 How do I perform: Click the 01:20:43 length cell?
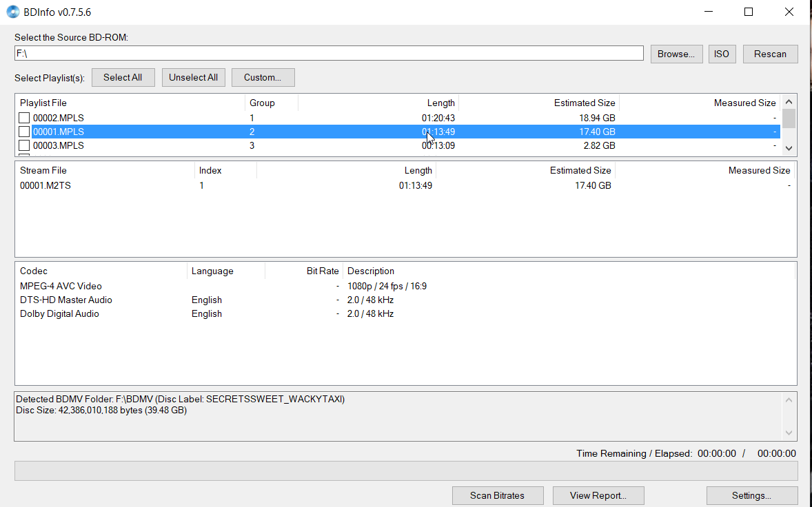click(438, 118)
